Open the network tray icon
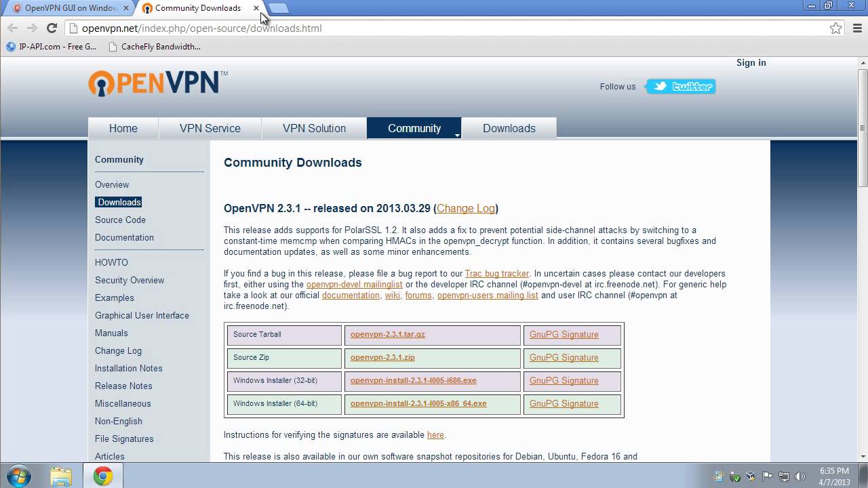Image resolution: width=868 pixels, height=488 pixels. 783,476
